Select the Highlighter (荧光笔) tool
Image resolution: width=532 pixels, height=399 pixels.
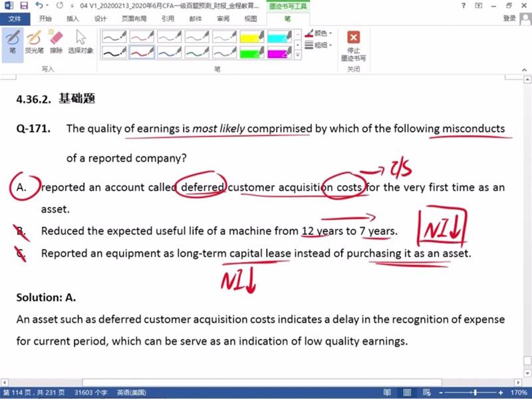34,41
